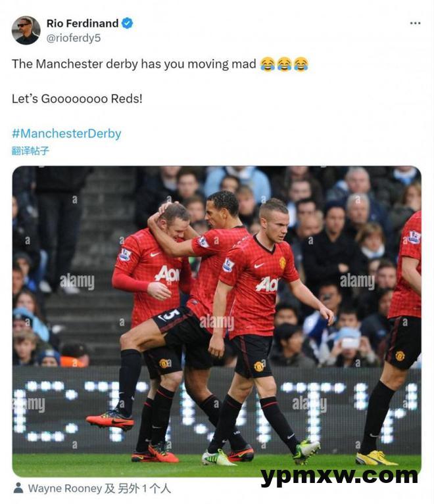Click the last crying-laughing emoji
The height and width of the screenshot is (504, 434).
pos(301,64)
